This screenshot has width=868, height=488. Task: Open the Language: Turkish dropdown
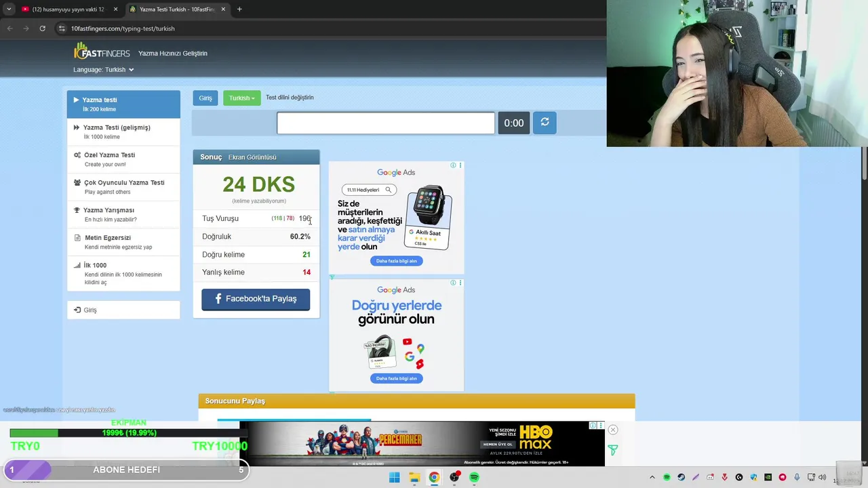tap(104, 70)
